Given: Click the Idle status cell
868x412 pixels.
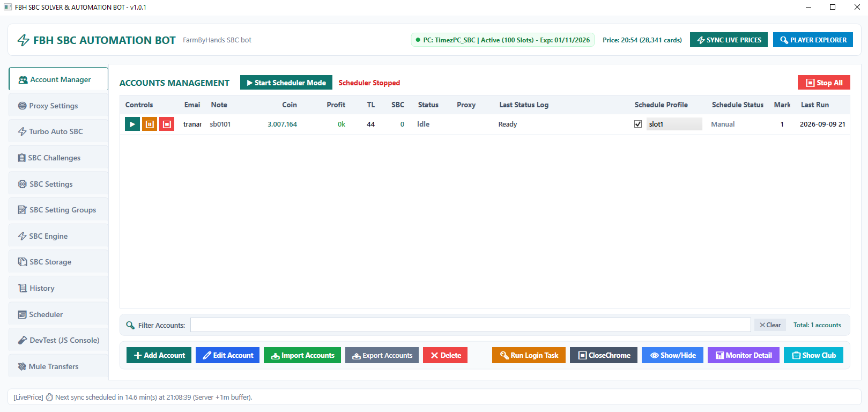Looking at the screenshot, I should [x=423, y=124].
